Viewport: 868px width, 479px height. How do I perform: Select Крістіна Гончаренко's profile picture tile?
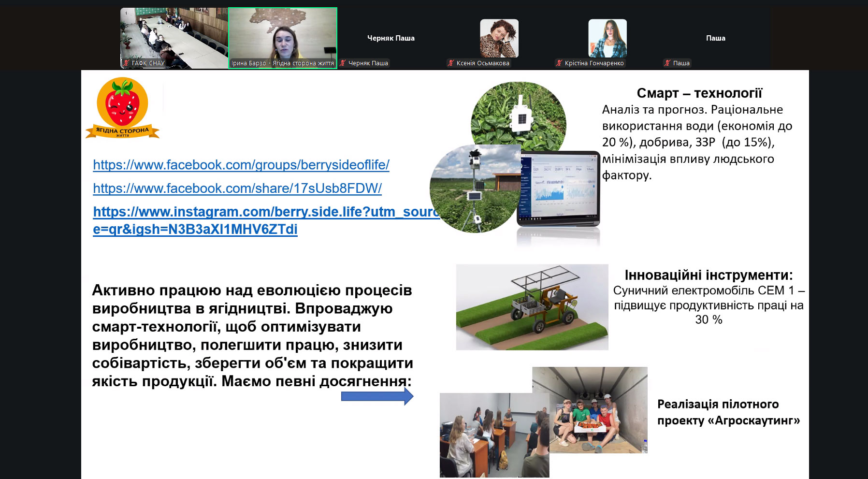[x=607, y=38]
